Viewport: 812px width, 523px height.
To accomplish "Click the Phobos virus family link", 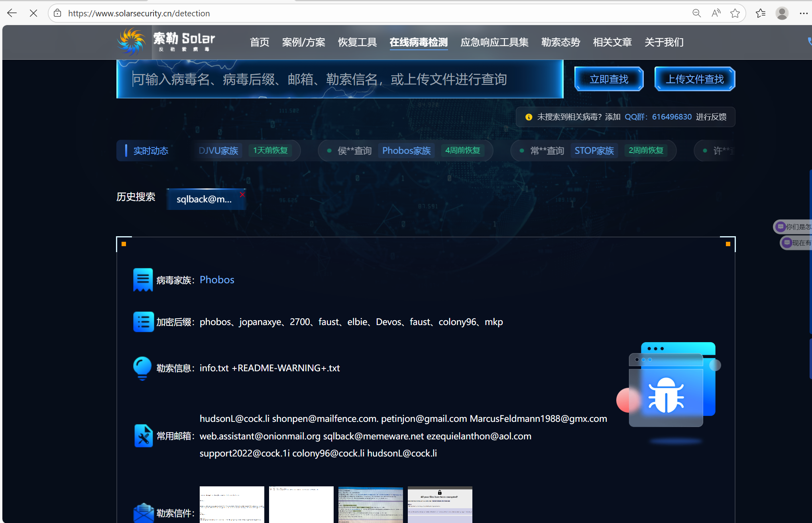I will [217, 280].
